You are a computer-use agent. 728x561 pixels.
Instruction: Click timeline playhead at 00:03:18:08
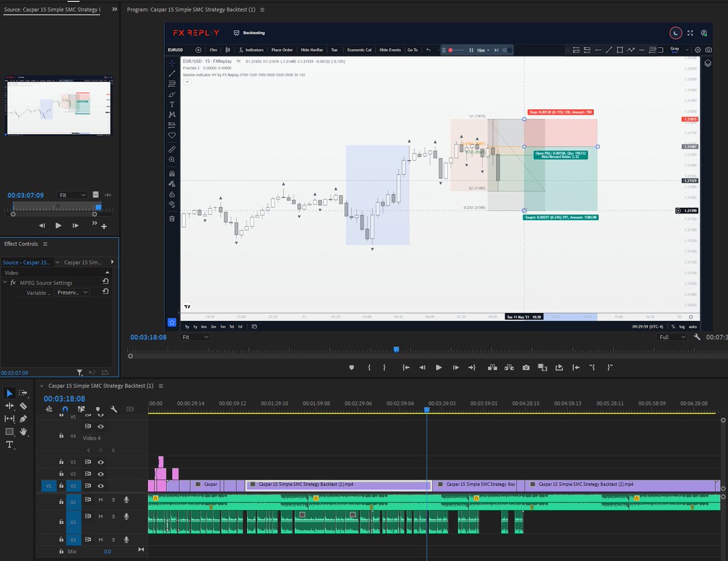pyautogui.click(x=427, y=410)
